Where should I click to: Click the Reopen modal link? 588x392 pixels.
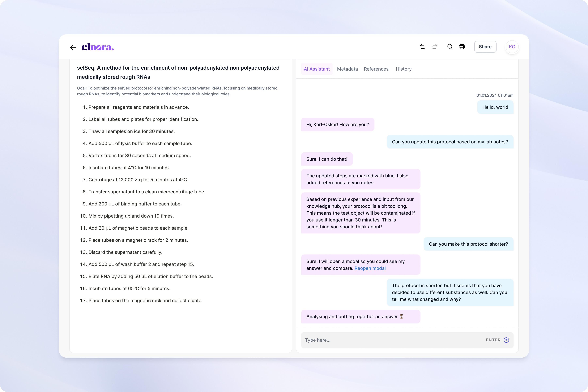370,268
